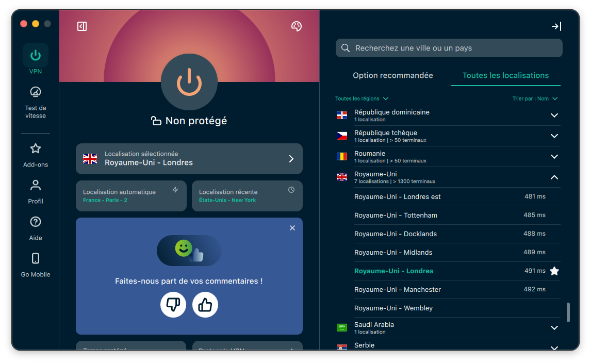Expand Serbie locations chevron
The image size is (591, 364).
coord(554,348)
